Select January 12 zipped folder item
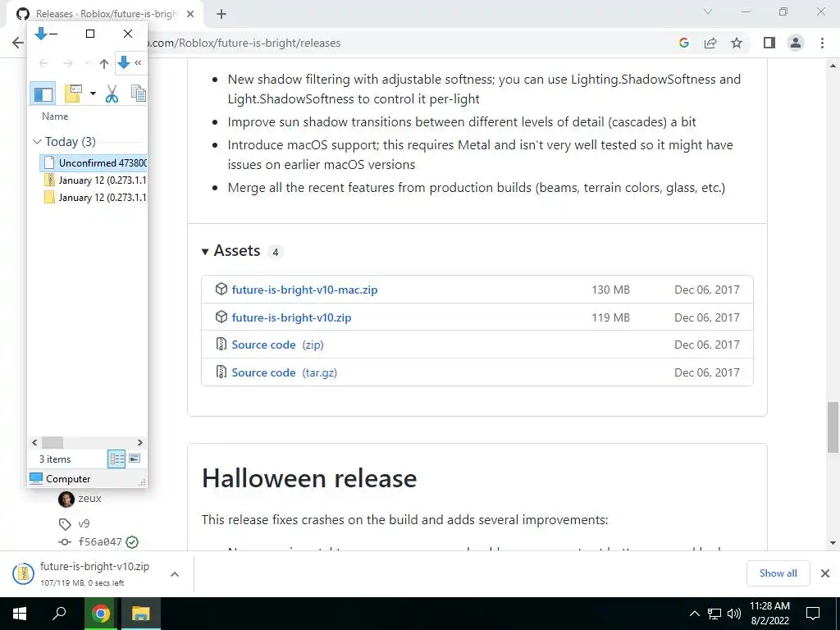 [x=94, y=180]
